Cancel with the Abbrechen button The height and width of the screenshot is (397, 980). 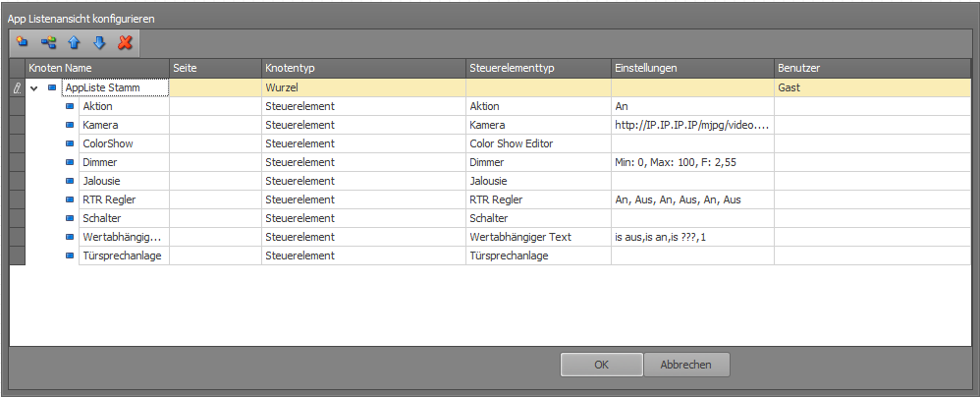(686, 365)
